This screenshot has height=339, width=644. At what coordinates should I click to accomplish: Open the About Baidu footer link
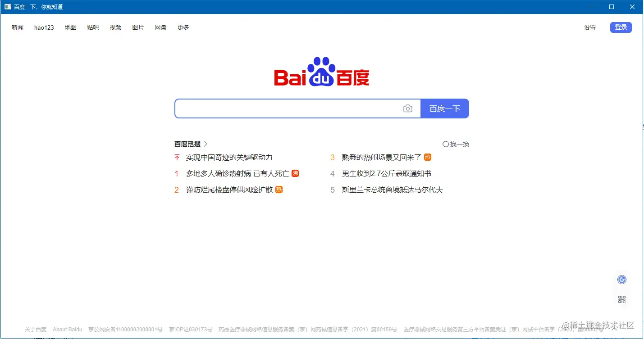coord(68,330)
